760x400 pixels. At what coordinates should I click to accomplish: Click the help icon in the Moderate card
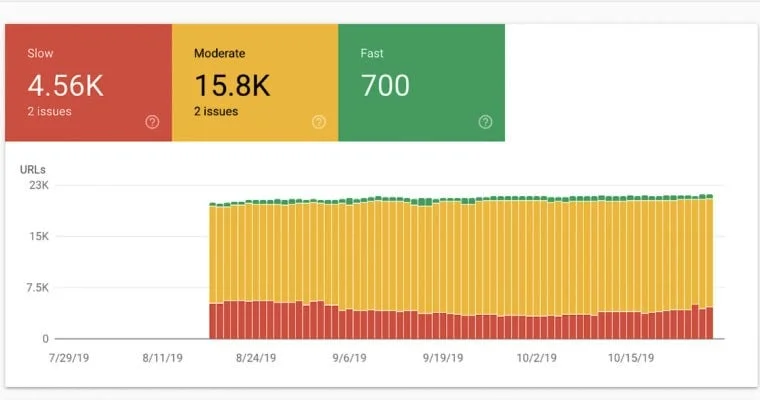[x=318, y=122]
